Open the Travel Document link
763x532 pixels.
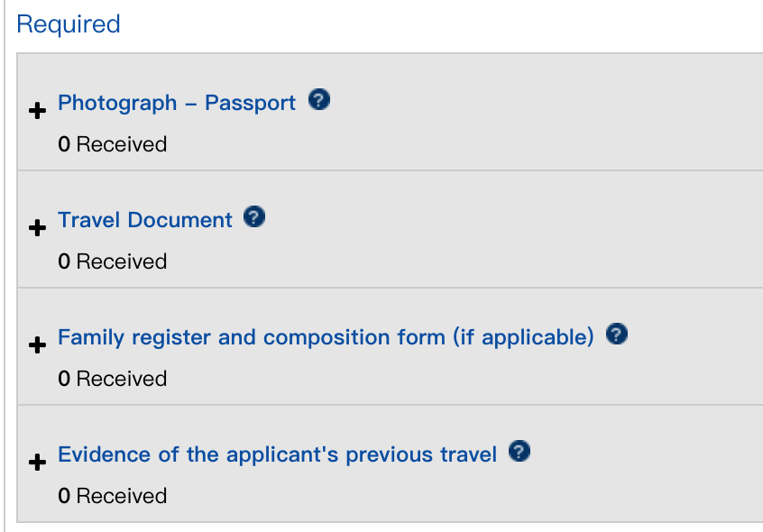coord(145,220)
